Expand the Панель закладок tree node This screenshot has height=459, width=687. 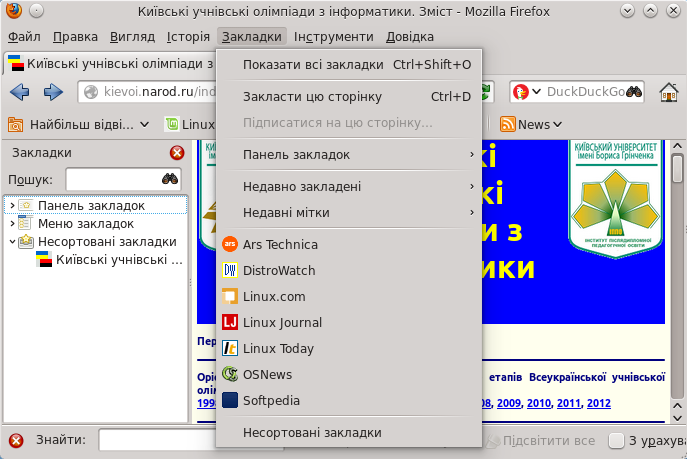[x=12, y=205]
